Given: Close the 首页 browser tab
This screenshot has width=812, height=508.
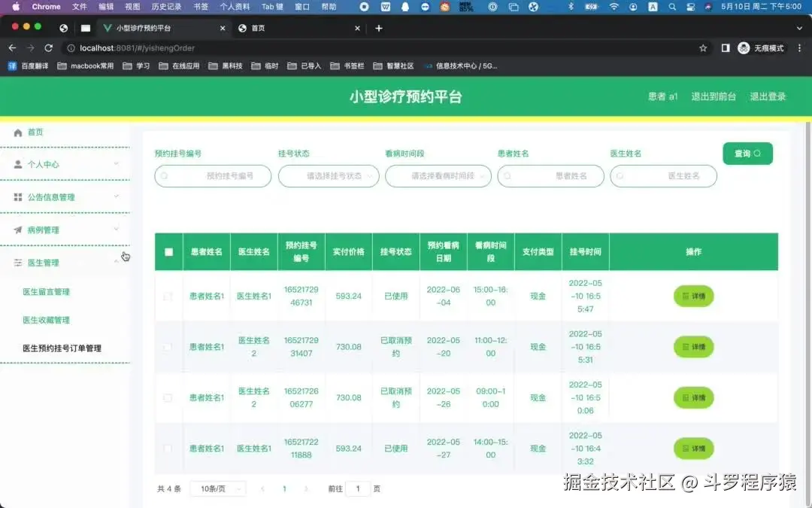Looking at the screenshot, I should click(x=357, y=28).
